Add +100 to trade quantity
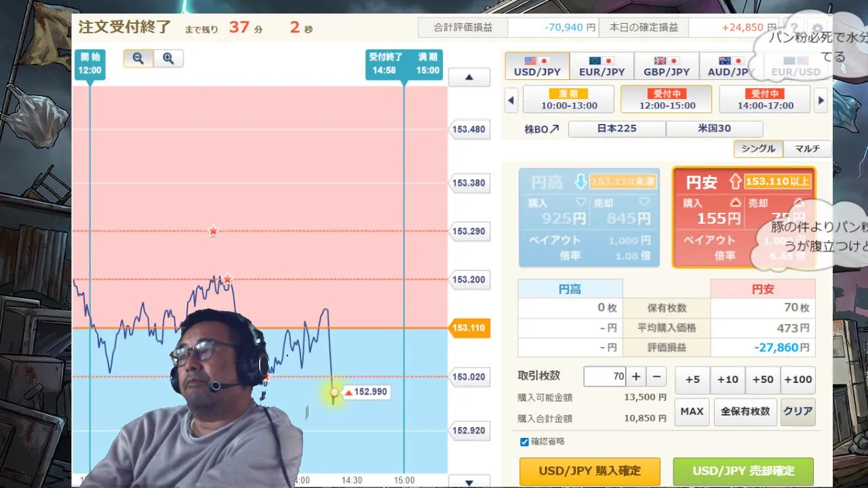The width and height of the screenshot is (868, 488). point(798,380)
